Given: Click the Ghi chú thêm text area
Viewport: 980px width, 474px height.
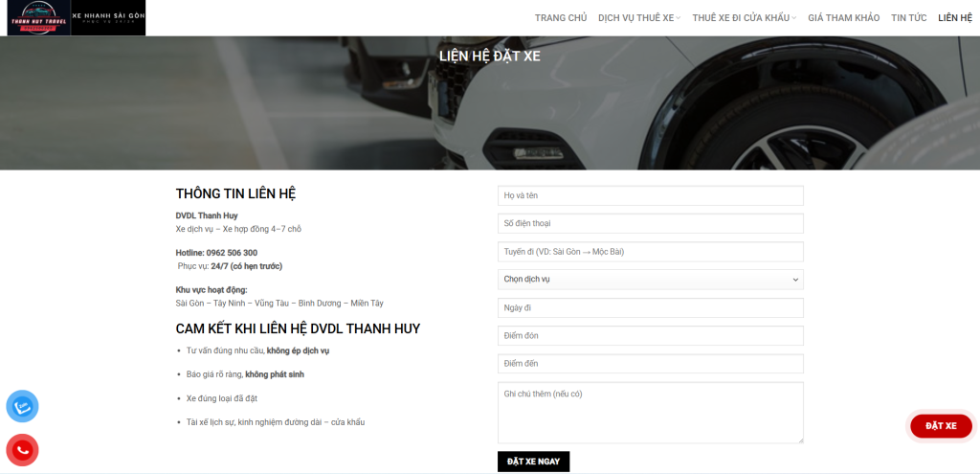Looking at the screenshot, I should pos(650,413).
